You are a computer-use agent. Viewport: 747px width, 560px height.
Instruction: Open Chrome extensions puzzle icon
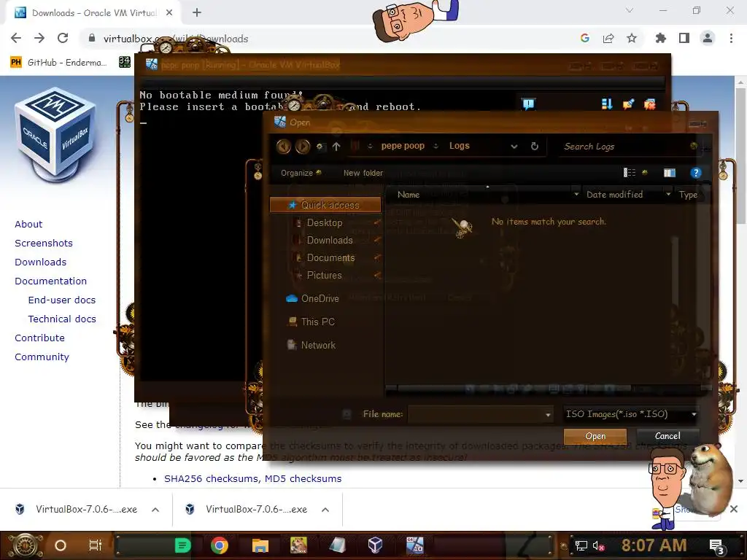(x=661, y=38)
